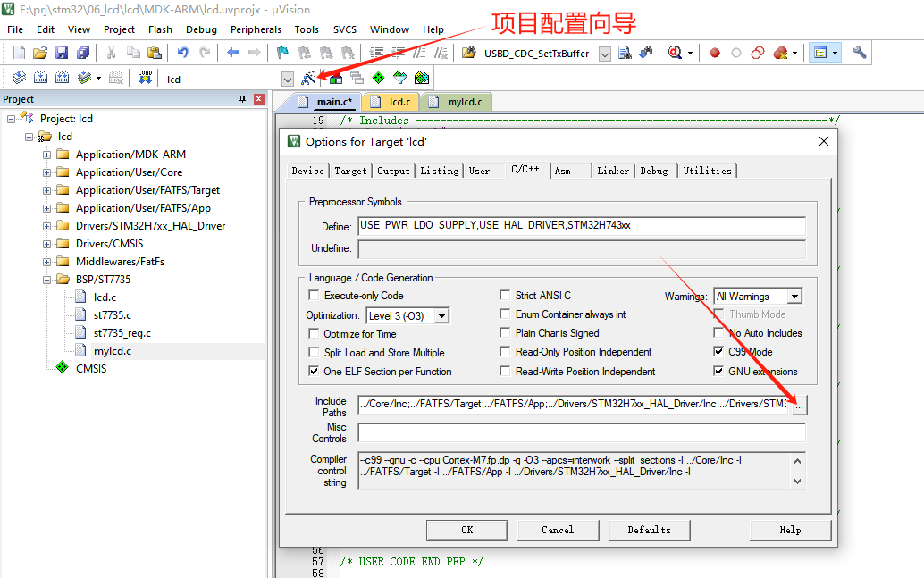
Task: Open the Peripherals menu
Action: (256, 29)
